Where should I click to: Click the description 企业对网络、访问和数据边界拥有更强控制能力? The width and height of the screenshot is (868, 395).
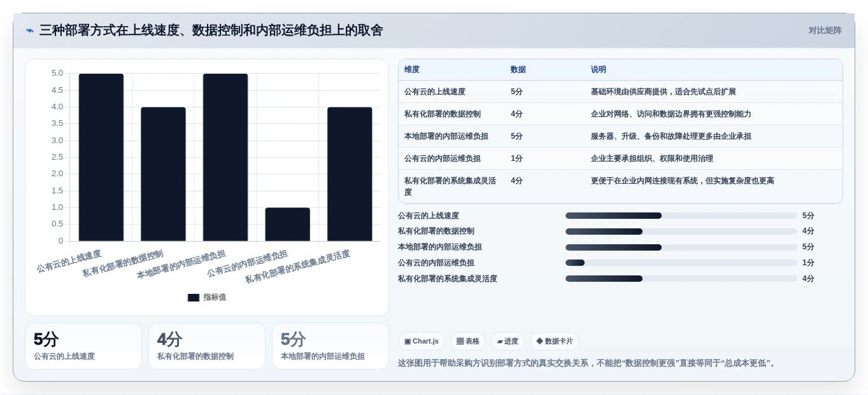pos(671,114)
